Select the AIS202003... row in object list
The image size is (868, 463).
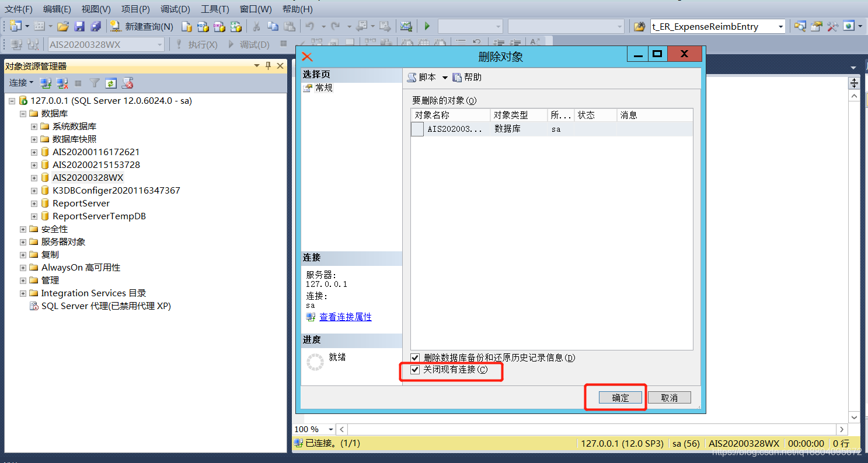pyautogui.click(x=552, y=129)
